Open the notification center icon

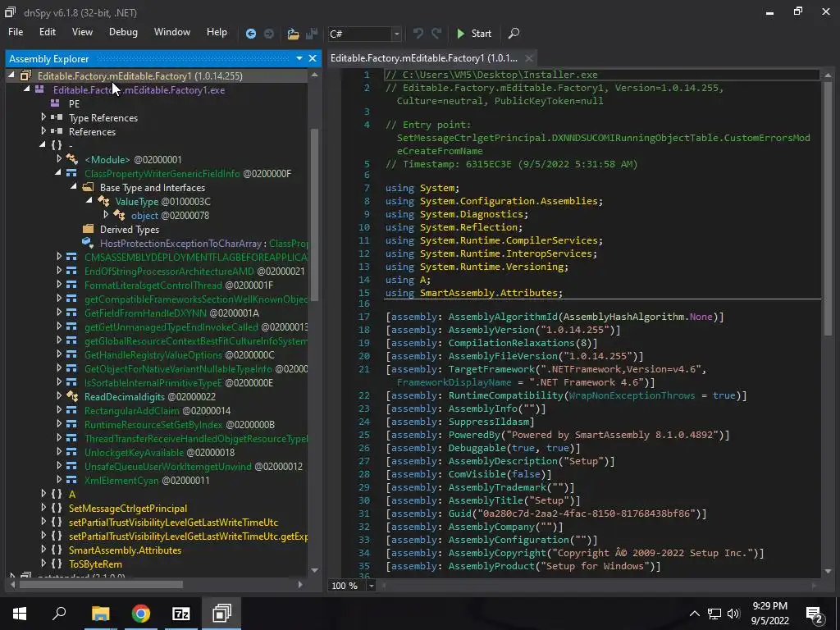(x=814, y=614)
